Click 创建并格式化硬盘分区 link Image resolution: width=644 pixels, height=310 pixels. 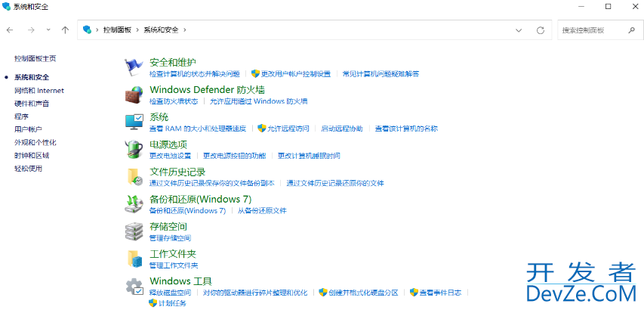[363, 293]
